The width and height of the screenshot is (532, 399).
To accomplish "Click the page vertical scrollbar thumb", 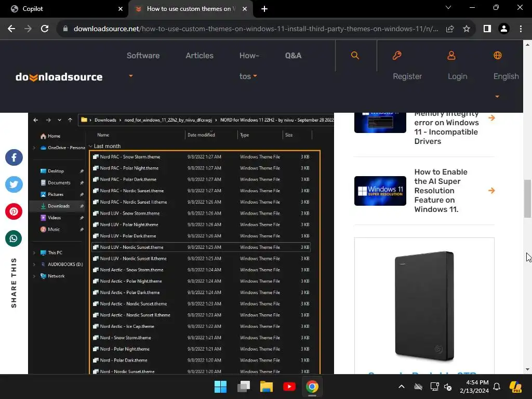I will pyautogui.click(x=527, y=199).
